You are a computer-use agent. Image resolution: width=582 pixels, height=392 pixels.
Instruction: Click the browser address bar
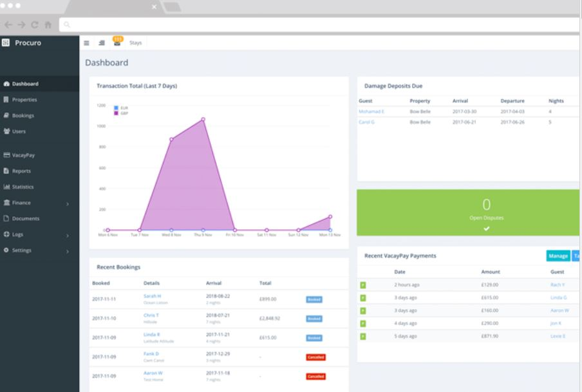[x=319, y=24]
